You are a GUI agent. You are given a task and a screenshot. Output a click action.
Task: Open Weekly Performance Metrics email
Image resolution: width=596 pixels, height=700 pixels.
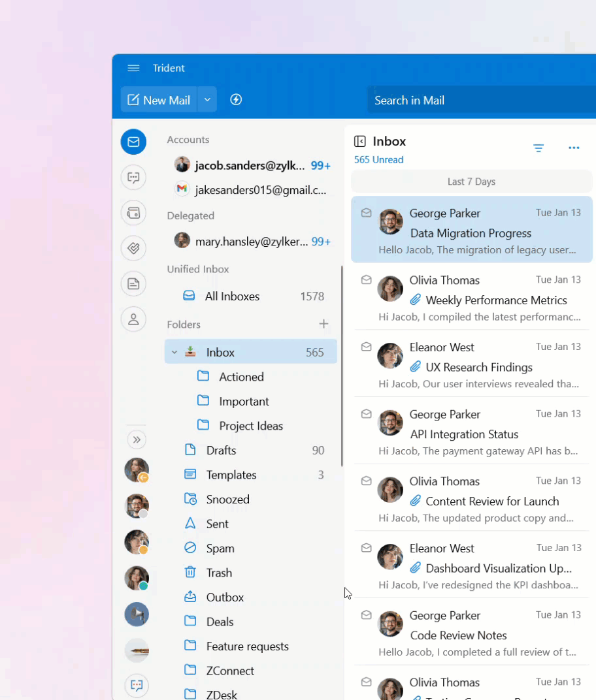[472, 296]
